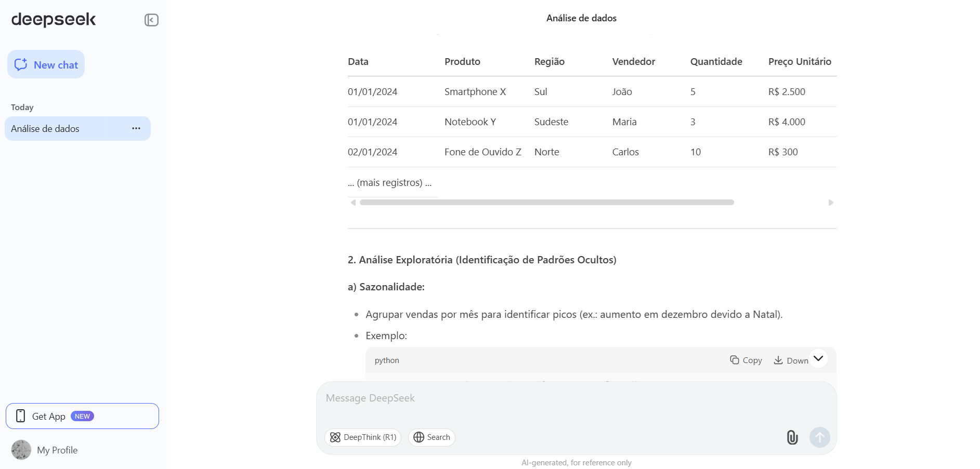Click the Get App button
Image resolution: width=980 pixels, height=469 pixels.
pos(82,416)
